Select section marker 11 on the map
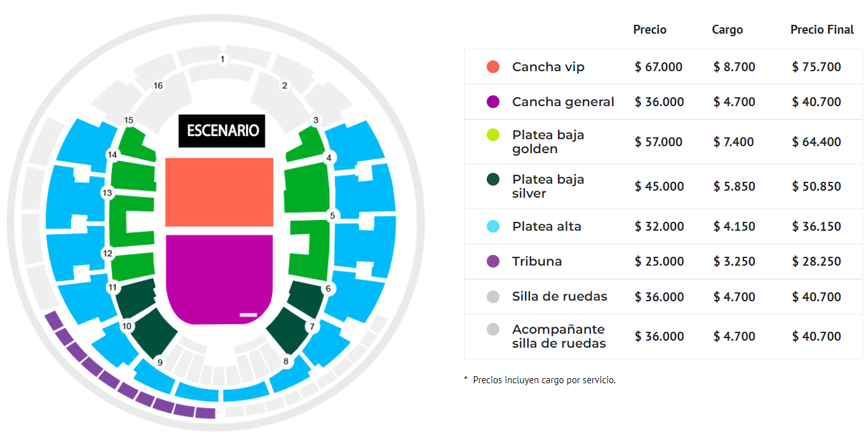Screen dimensions: 868x443 [x=112, y=287]
